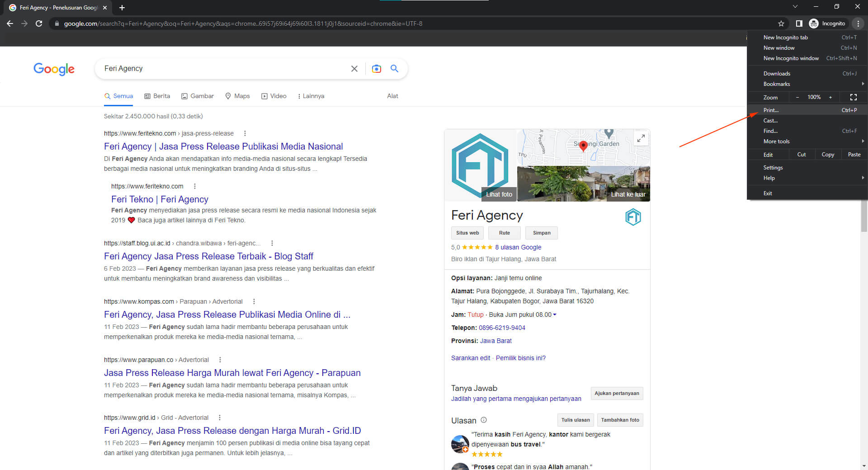This screenshot has width=868, height=470.
Task: Click Tambahkan foto button
Action: [620, 420]
